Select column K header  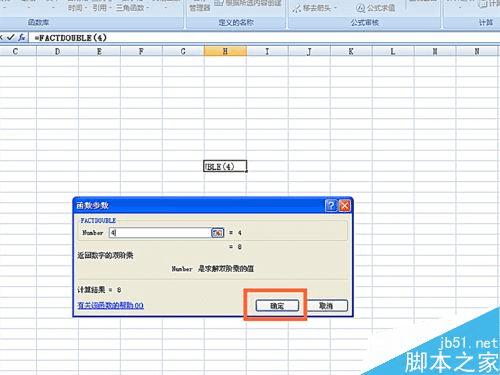351,51
